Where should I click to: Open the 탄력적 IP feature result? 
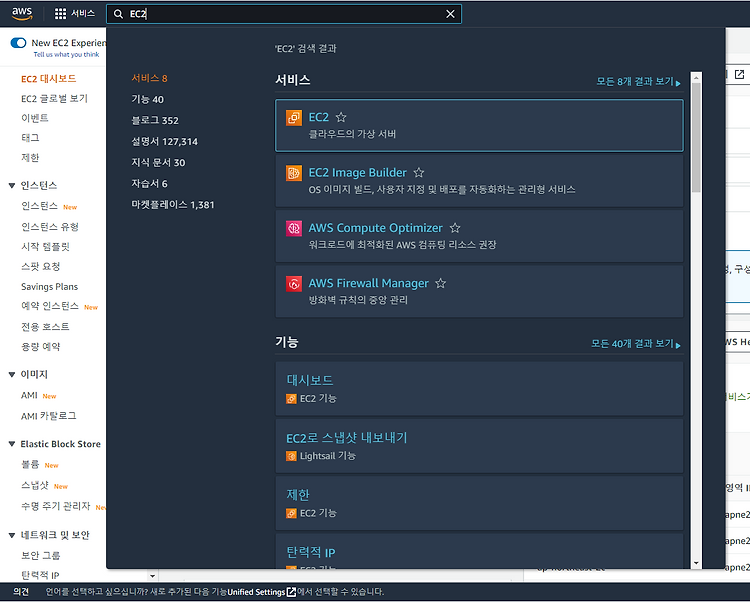coord(479,551)
